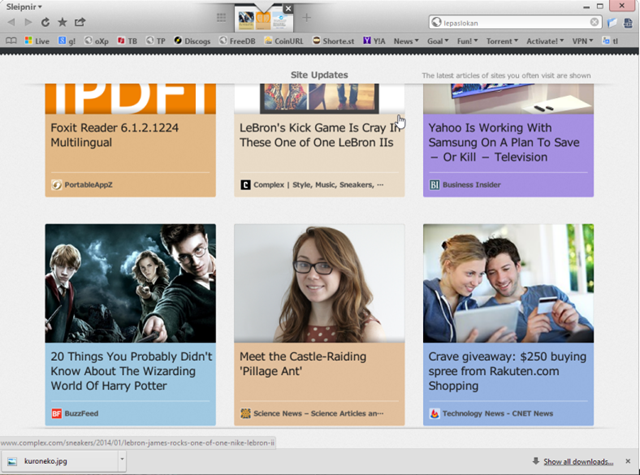Reload the current page
The image size is (640, 475).
[45, 22]
